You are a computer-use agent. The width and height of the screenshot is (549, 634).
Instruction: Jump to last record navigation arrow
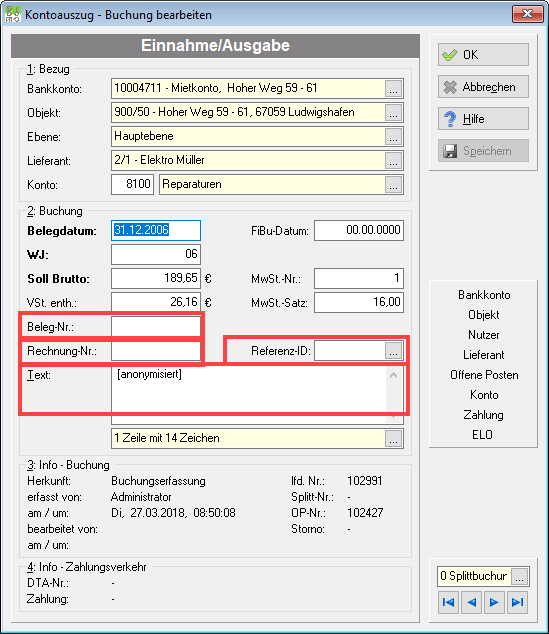tap(517, 602)
